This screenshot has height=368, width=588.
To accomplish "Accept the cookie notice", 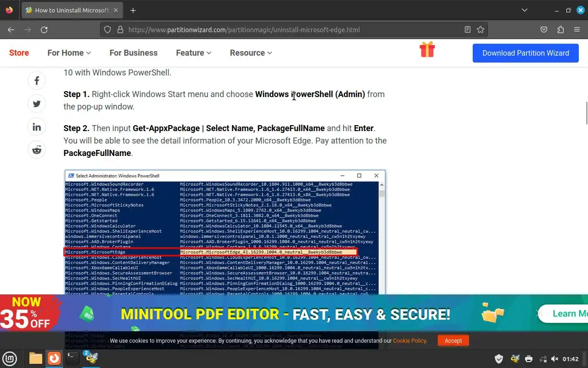I will [x=453, y=340].
